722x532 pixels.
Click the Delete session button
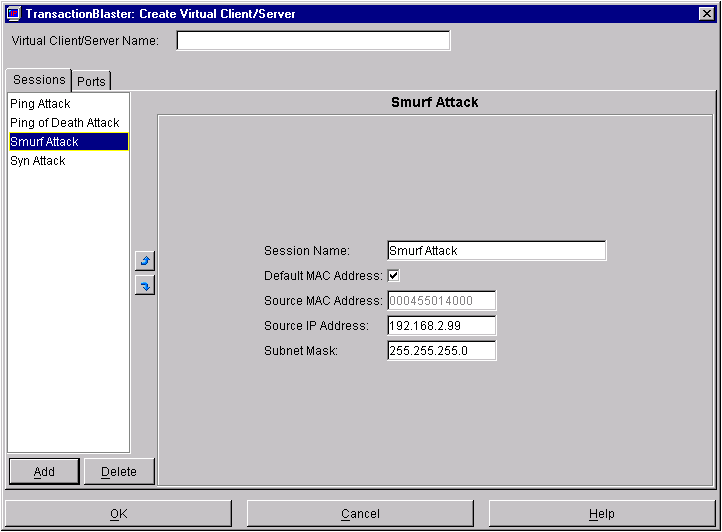click(x=119, y=472)
